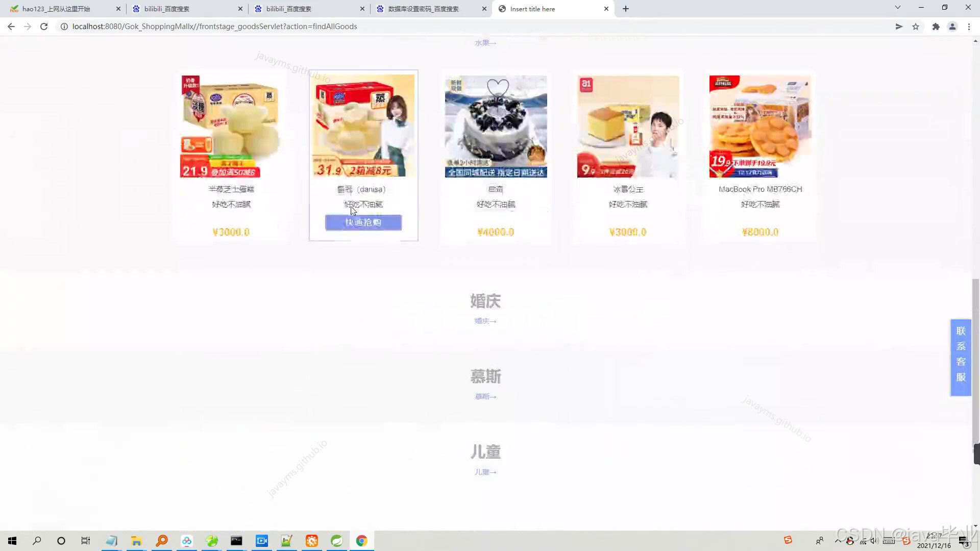Open the Chrome profile avatar

point(952,27)
